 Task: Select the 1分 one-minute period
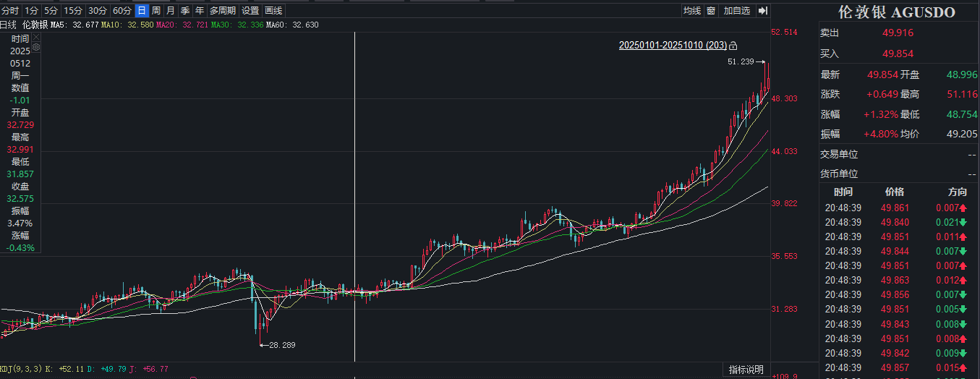[x=31, y=11]
